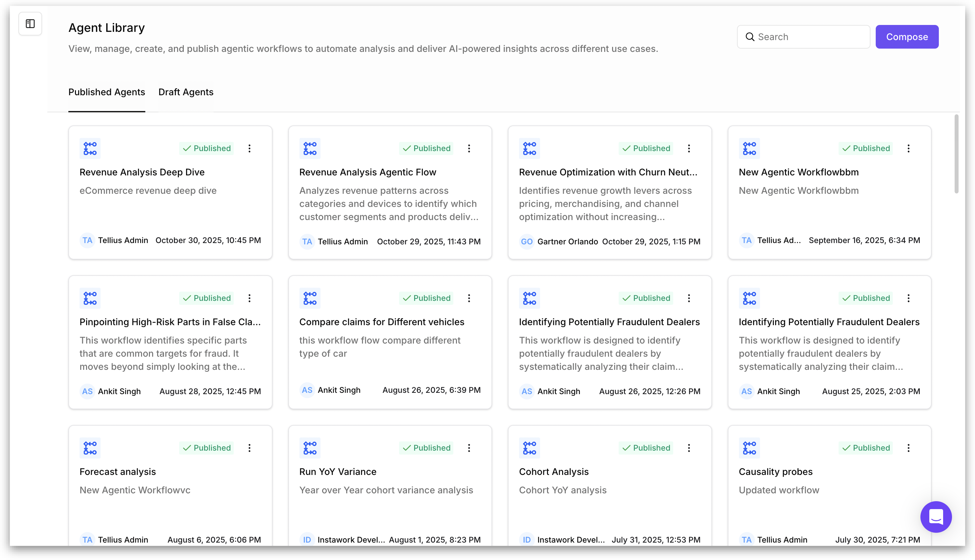Open the three-dot menu on the Revenue Analysis Deep Dive card
Image resolution: width=975 pixels, height=560 pixels.
click(x=250, y=148)
